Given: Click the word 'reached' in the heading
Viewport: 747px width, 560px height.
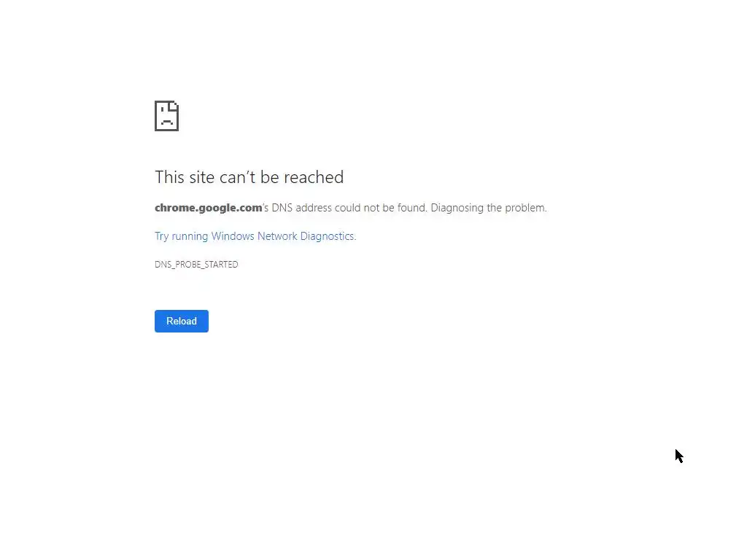Looking at the screenshot, I should coord(314,177).
